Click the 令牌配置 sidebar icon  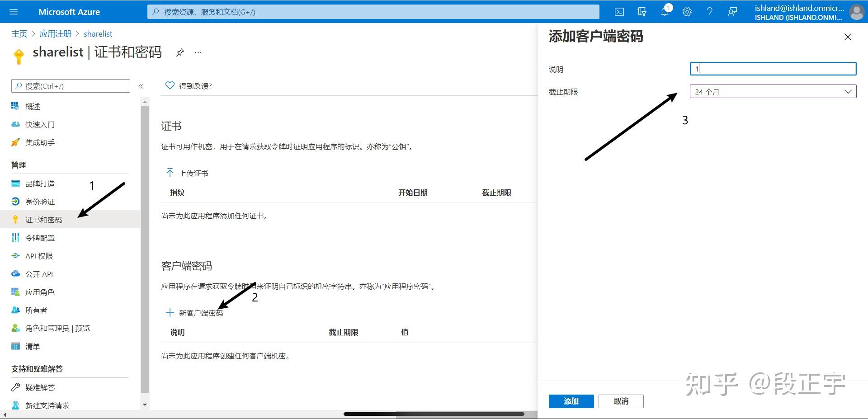[15, 238]
